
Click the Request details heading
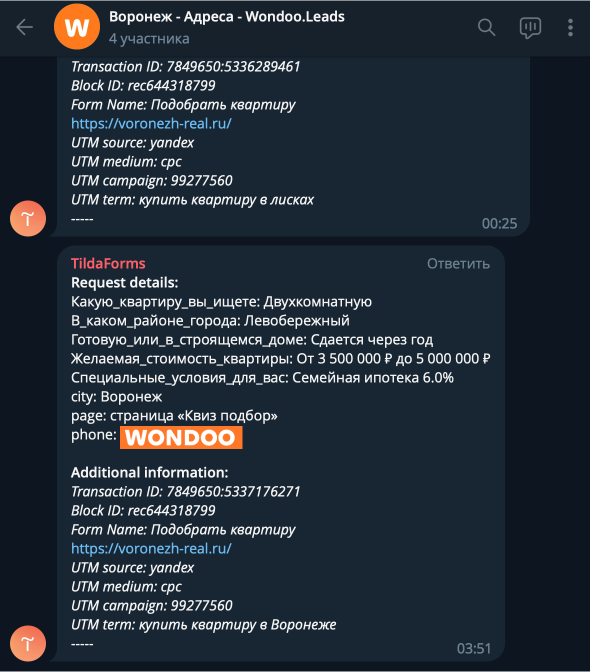124,282
